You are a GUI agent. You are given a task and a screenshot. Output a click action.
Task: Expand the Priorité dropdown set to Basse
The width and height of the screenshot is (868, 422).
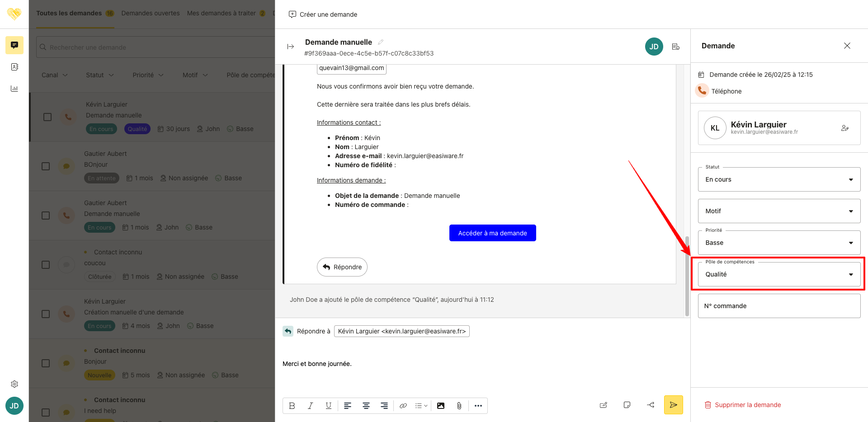tap(778, 243)
